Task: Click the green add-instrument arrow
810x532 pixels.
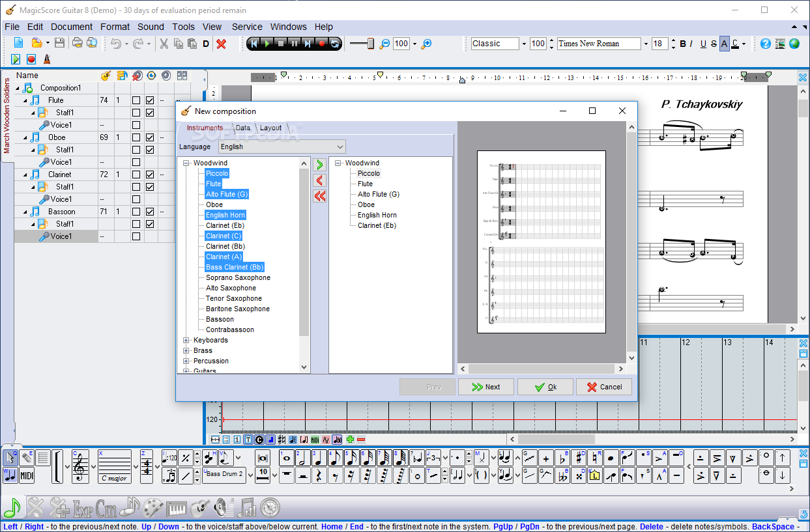Action: click(x=319, y=165)
